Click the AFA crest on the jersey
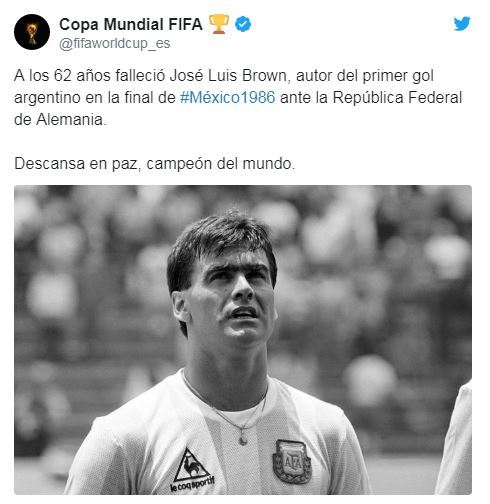 point(292,462)
